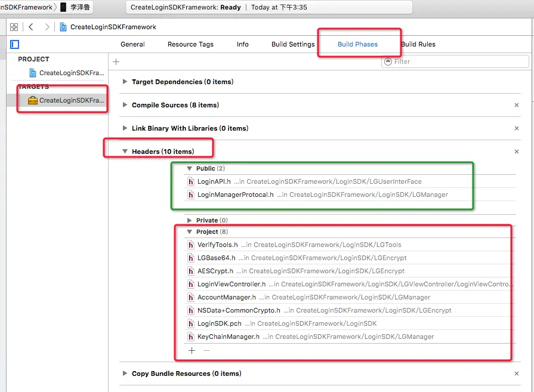This screenshot has width=534, height=392.
Task: Open the Build Settings tab
Action: (x=293, y=44)
